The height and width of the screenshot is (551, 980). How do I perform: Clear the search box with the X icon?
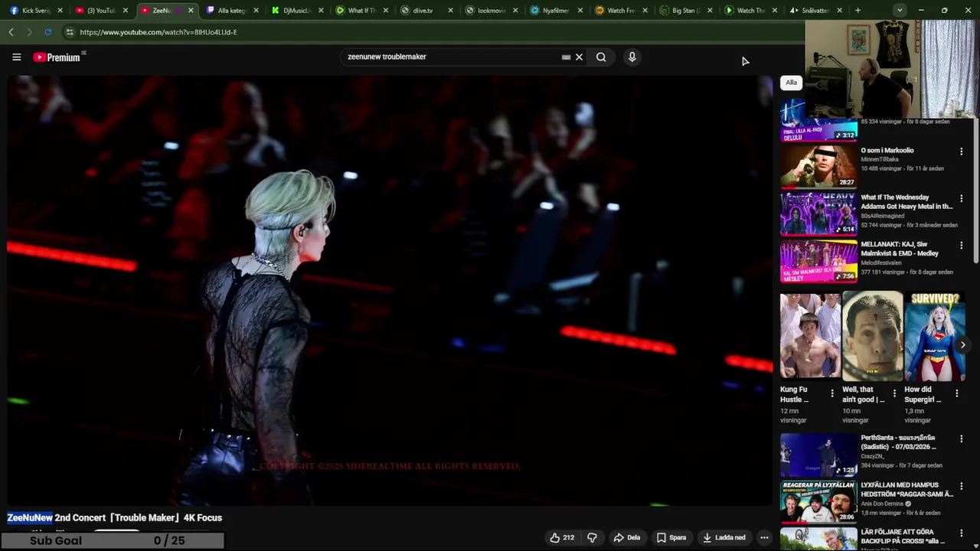click(579, 57)
